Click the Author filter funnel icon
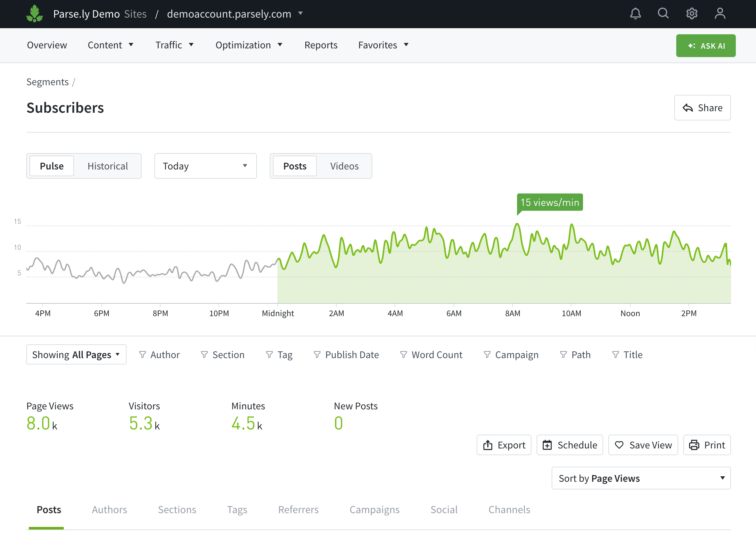This screenshot has height=533, width=756. click(142, 355)
